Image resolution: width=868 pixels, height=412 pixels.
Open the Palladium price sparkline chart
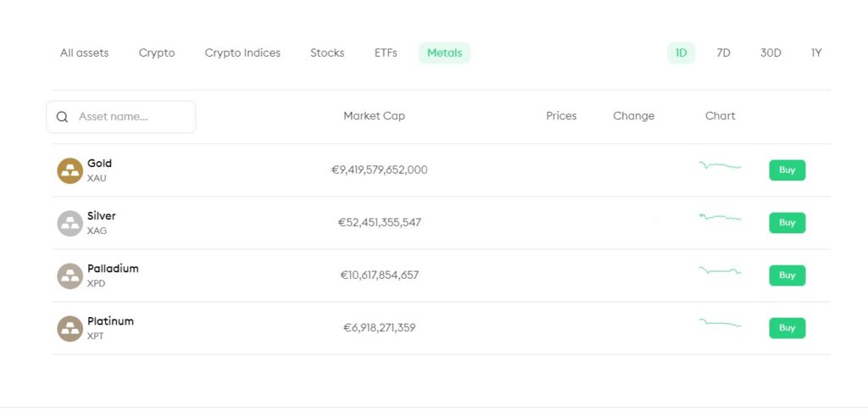pos(720,270)
